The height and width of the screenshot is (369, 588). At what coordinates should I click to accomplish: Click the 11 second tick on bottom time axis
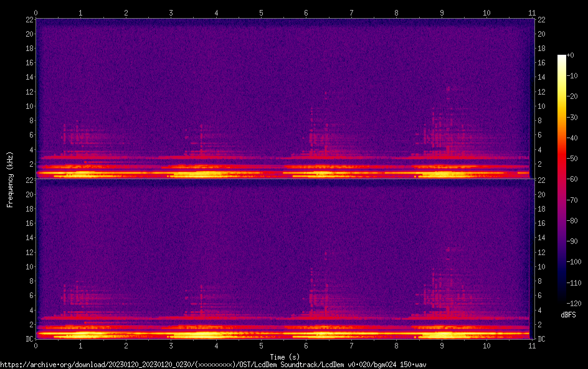tap(531, 345)
